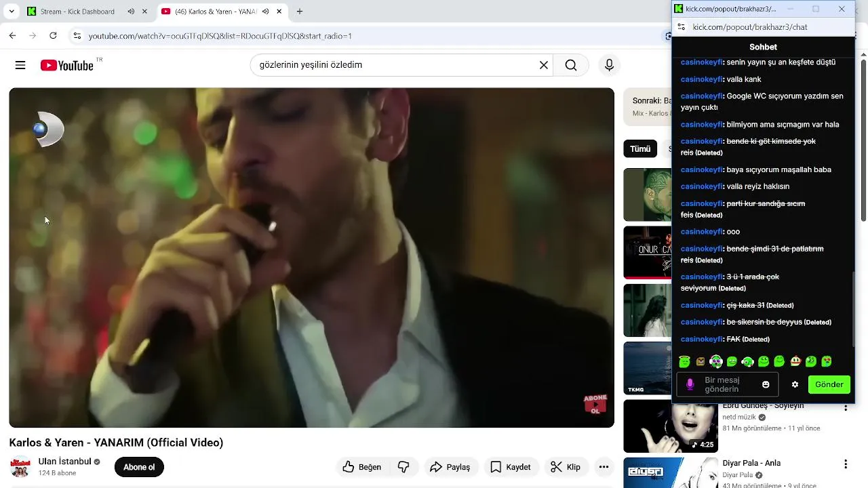868x488 pixels.
Task: Like the video with Beğen
Action: [x=361, y=467]
